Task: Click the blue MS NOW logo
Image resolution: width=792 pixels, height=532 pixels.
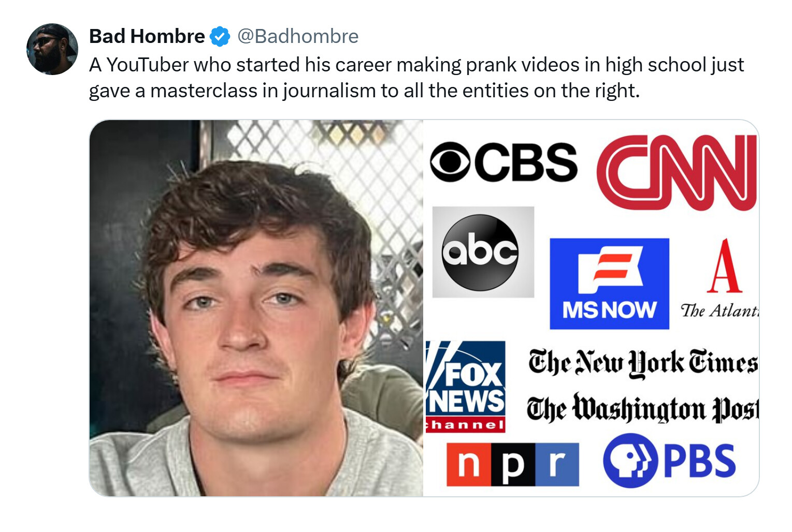Action: (609, 284)
